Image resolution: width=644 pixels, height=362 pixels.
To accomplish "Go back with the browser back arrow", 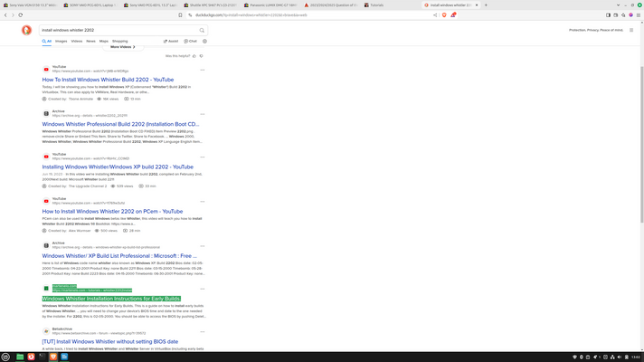I will pos(5,15).
